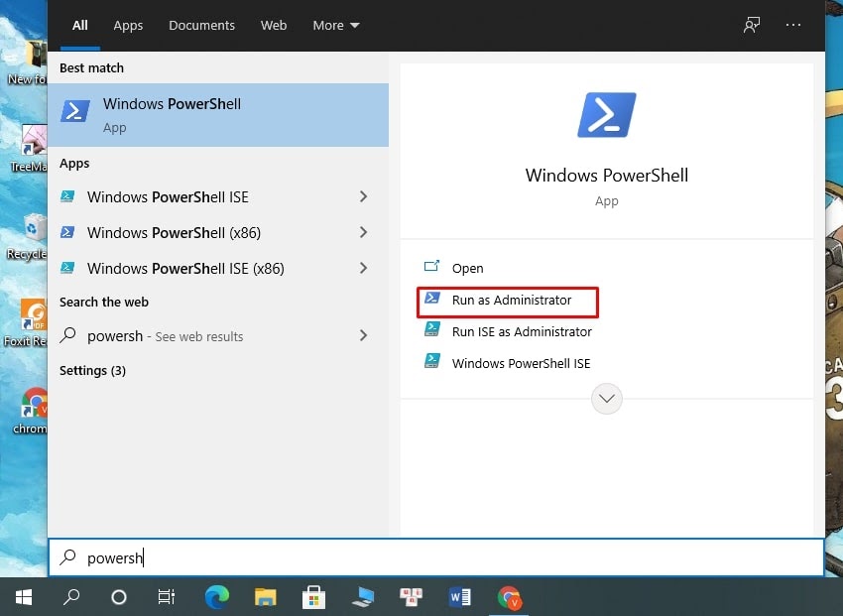843x616 pixels.
Task: Open Windows PowerShell ISE from preview actions
Action: (x=521, y=363)
